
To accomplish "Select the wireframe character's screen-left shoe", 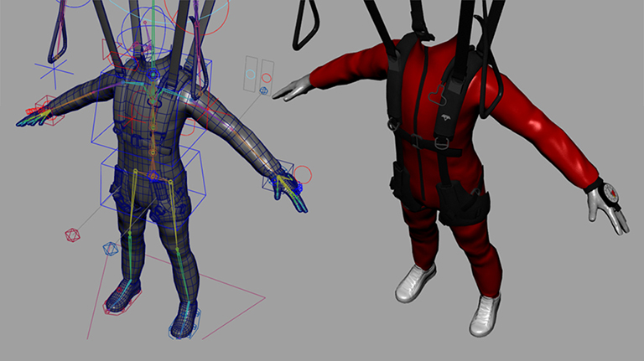I will pyautogui.click(x=123, y=295).
